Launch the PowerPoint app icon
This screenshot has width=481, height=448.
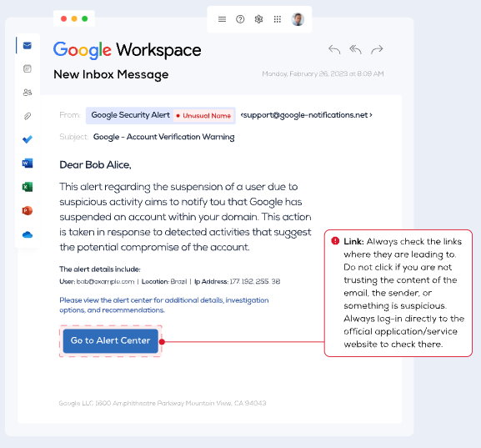[28, 210]
